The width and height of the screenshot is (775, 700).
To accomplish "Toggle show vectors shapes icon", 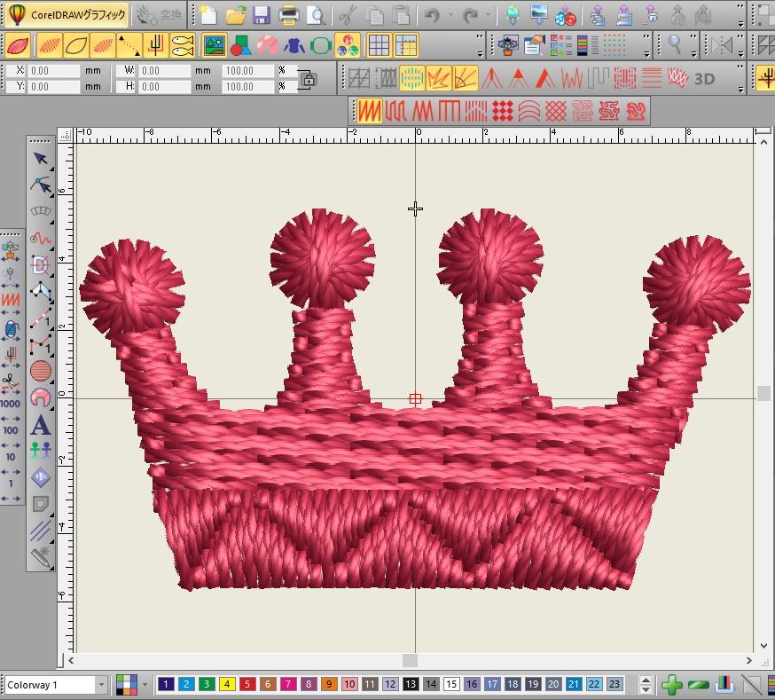I will point(240,45).
